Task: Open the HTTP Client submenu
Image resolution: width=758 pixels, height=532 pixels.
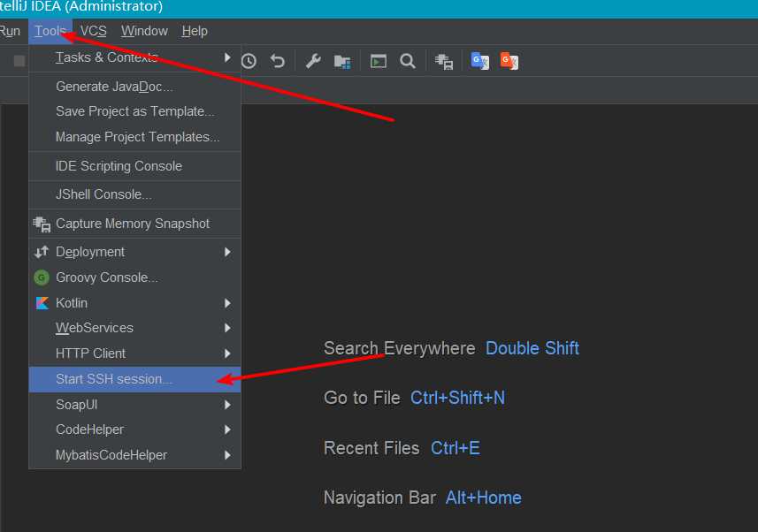Action: [x=134, y=353]
